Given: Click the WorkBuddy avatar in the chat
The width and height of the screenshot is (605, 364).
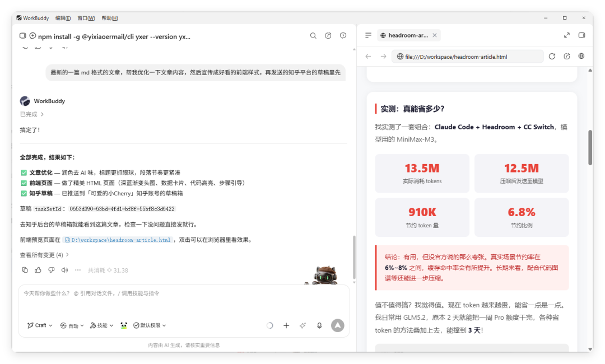Looking at the screenshot, I should coord(25,101).
